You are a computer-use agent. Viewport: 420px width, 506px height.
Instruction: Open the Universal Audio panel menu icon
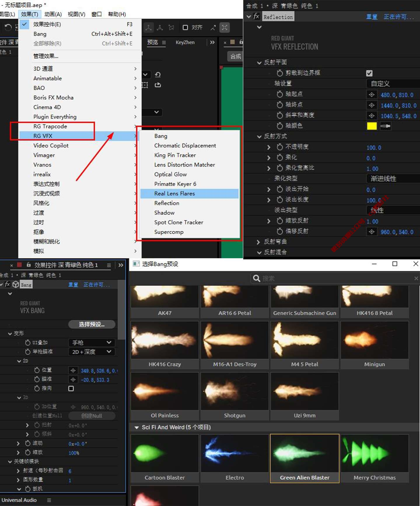[x=49, y=500]
